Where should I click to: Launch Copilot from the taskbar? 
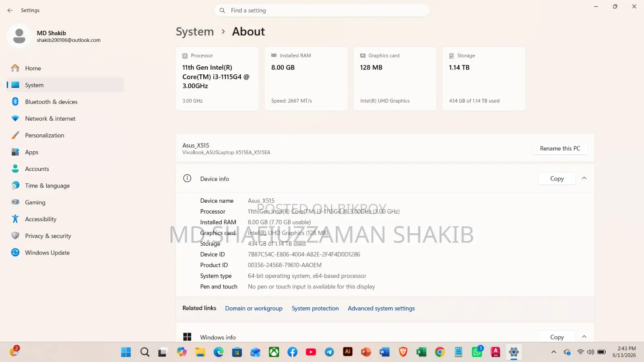(182, 352)
